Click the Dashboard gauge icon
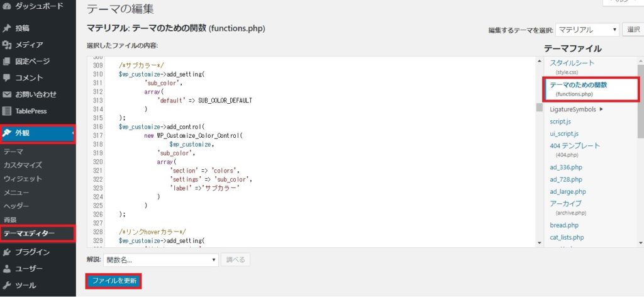The image size is (644, 297). [x=6, y=6]
